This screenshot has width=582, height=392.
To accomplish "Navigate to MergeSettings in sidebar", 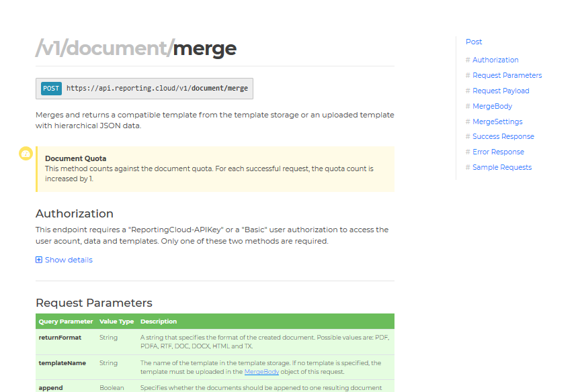I will [497, 121].
